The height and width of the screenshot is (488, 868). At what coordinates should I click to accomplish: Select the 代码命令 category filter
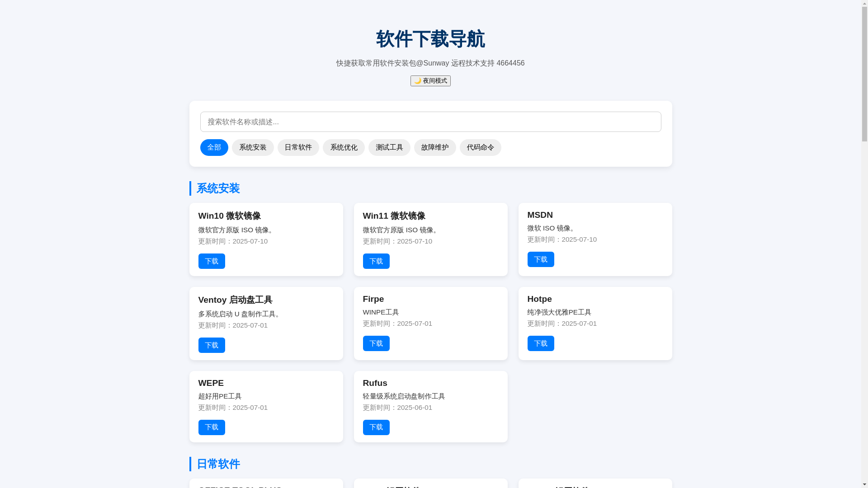[481, 148]
